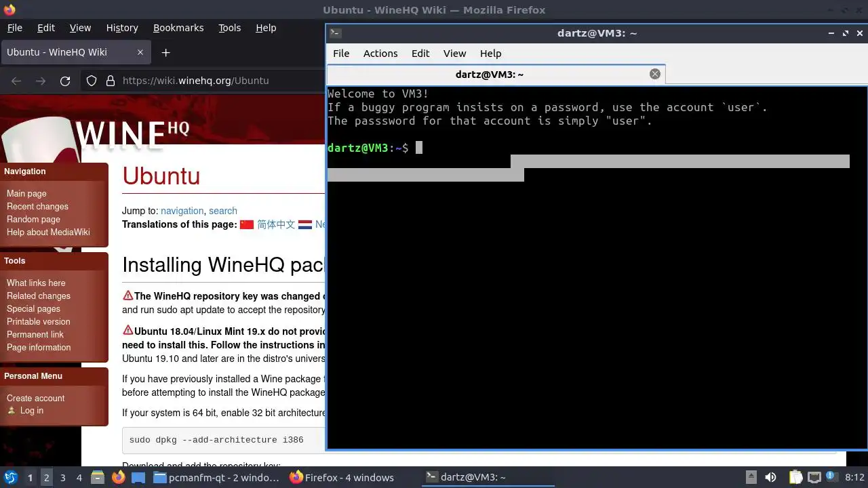
Task: Open the LXQt application menu bird icon
Action: pyautogui.click(x=11, y=477)
